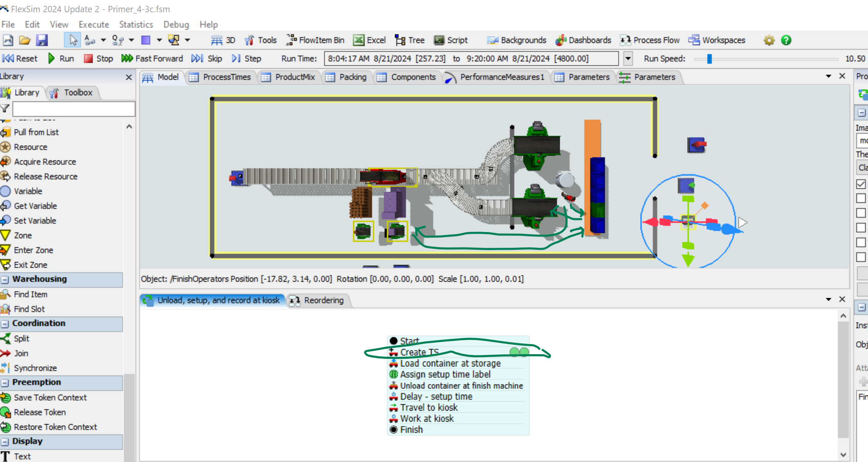The height and width of the screenshot is (462, 868).
Task: Tick the third checkbox in the right properties panel
Action: pos(861,213)
